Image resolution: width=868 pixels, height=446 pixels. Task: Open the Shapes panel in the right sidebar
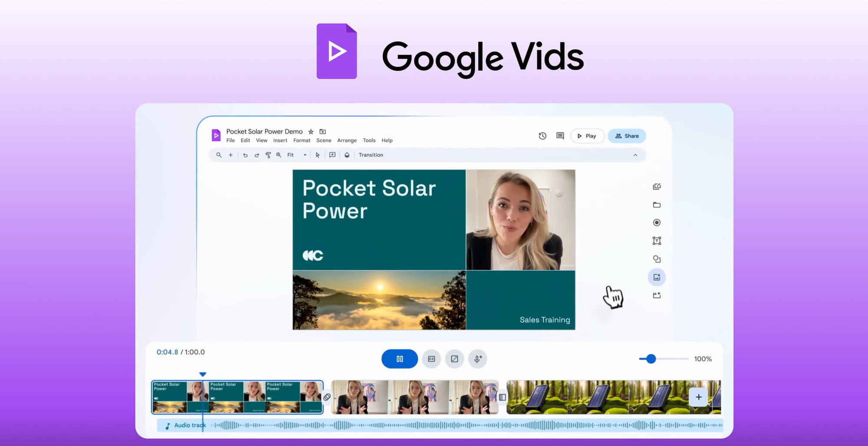[657, 259]
